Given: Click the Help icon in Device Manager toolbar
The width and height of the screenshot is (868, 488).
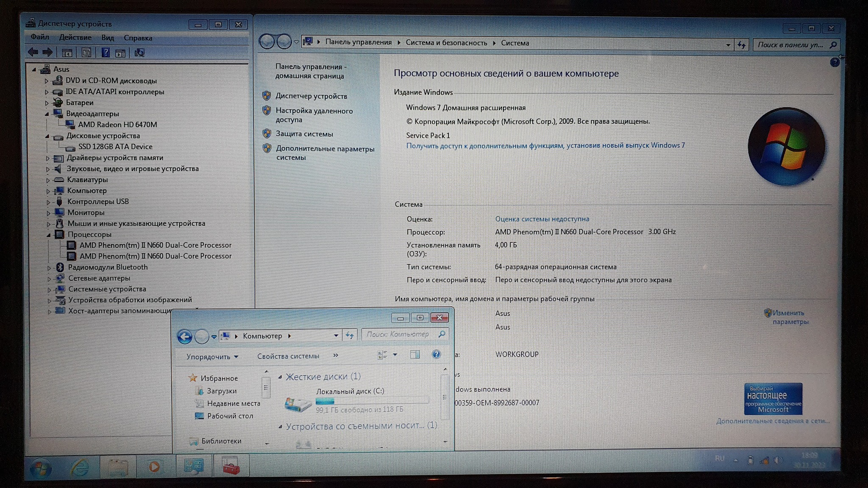Looking at the screenshot, I should click(x=106, y=53).
